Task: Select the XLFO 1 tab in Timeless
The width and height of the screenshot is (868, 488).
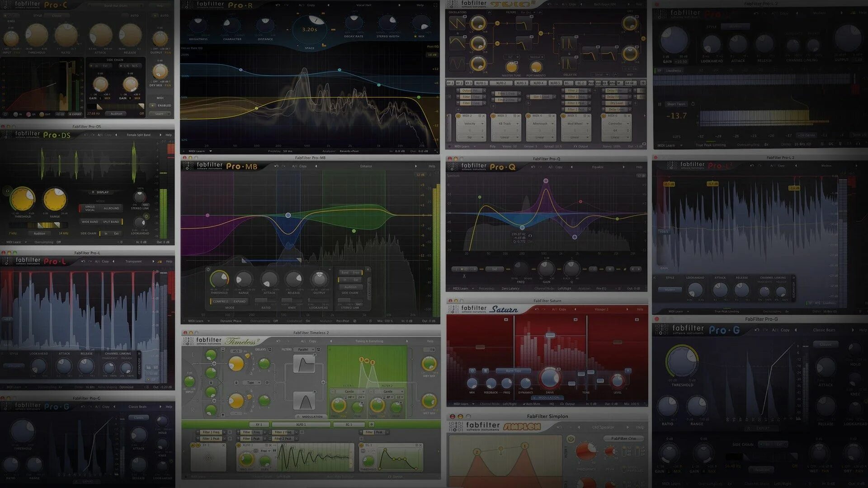Action: [301, 424]
